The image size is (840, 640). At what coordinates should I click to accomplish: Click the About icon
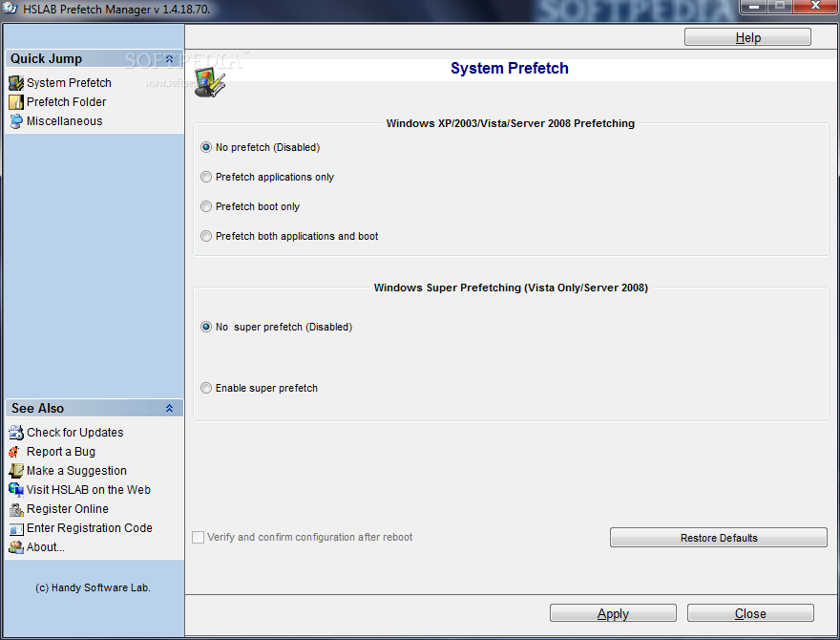[16, 547]
